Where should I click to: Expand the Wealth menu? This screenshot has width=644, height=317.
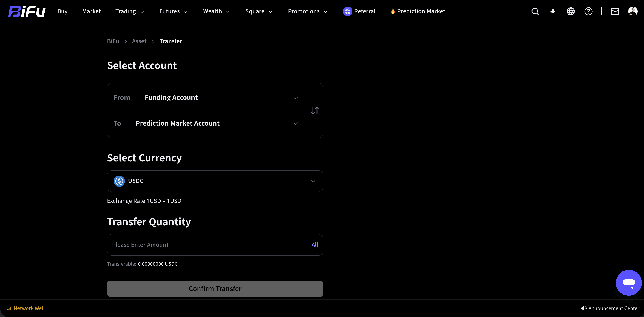(217, 11)
